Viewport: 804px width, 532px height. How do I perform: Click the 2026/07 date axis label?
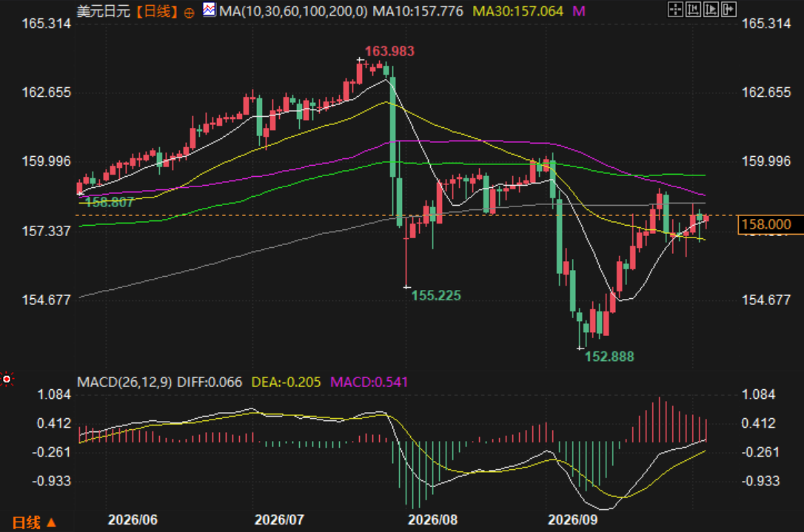(279, 520)
